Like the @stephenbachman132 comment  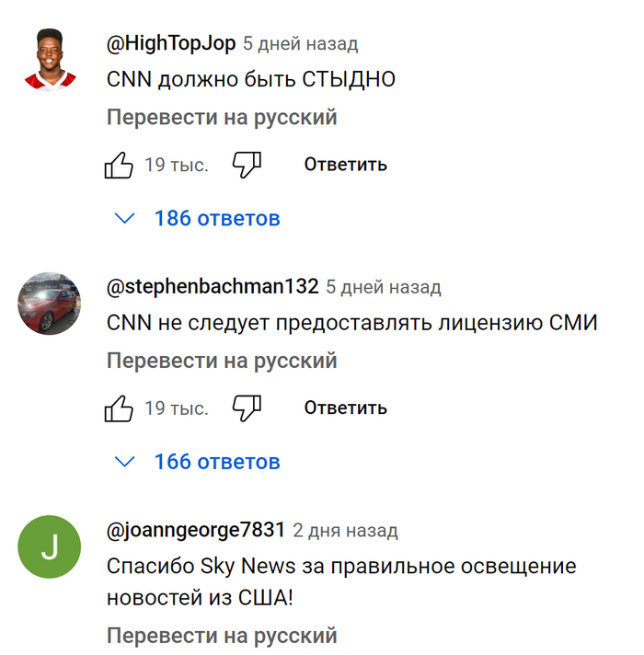120,408
